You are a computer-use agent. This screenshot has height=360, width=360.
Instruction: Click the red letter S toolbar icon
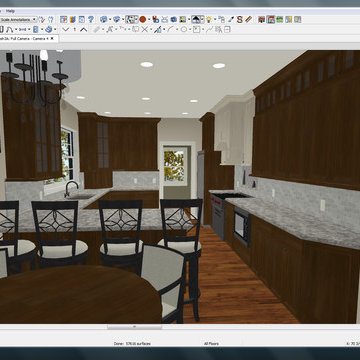coord(239,19)
